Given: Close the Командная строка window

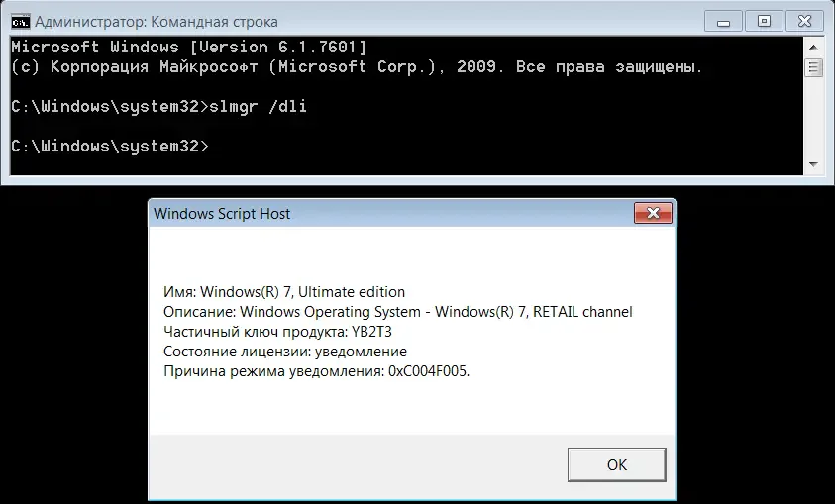Looking at the screenshot, I should [804, 22].
